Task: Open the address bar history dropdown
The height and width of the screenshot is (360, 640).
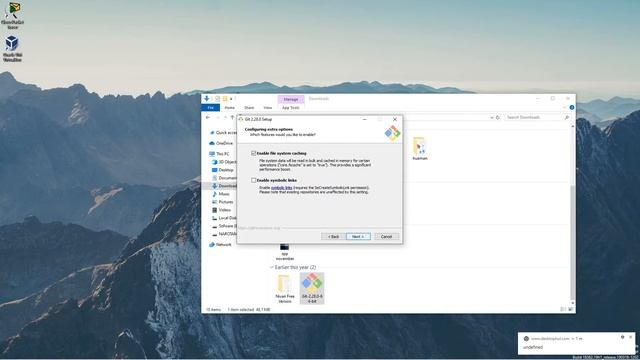Action: pos(492,118)
